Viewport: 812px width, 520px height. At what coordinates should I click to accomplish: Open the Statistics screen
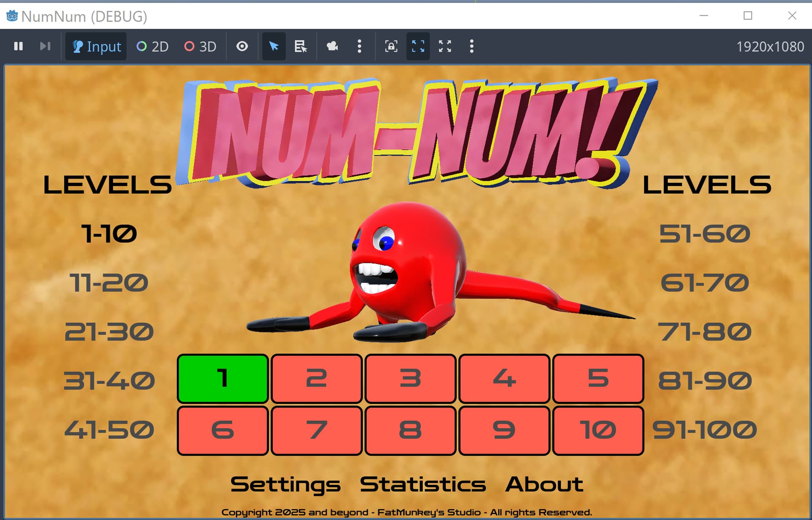click(x=423, y=484)
